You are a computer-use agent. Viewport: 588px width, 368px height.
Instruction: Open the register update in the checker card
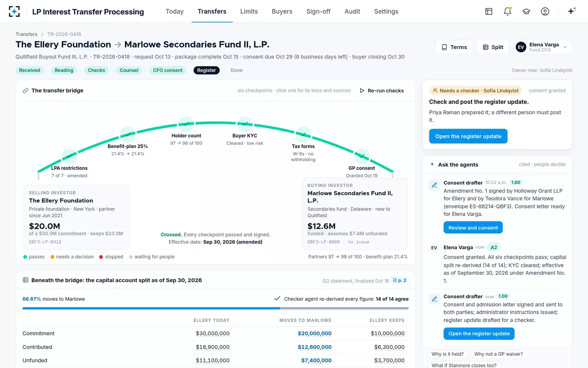click(468, 136)
